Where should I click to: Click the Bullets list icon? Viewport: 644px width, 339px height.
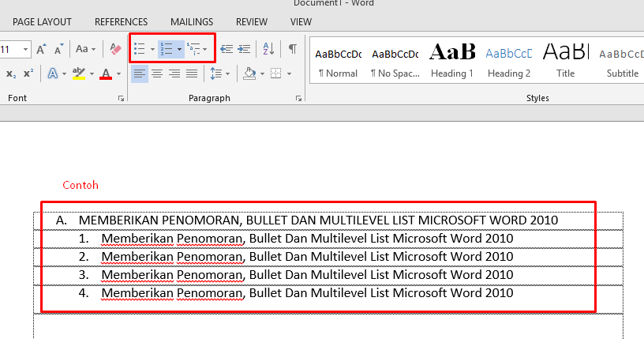click(140, 49)
